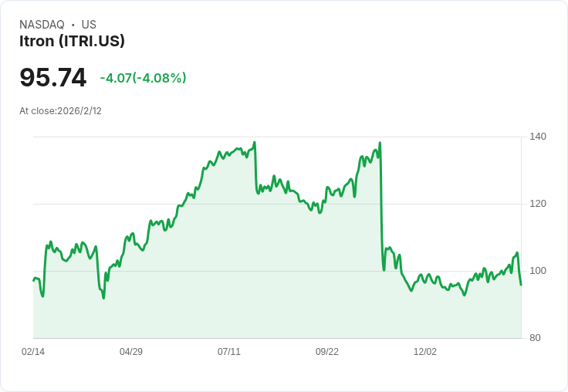Screen dimensions: 568x392
Task: Click the dot separator between NASDAQ and US
Action: [73, 25]
